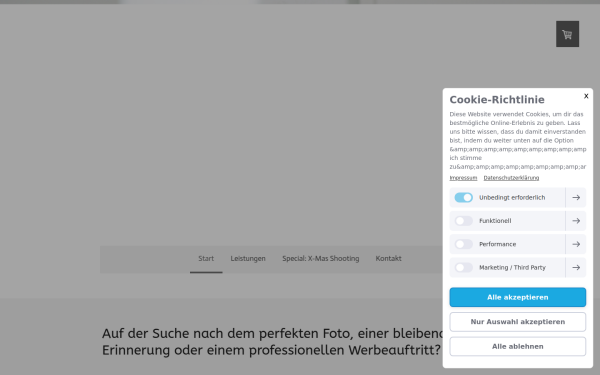
Task: Enable the Funktionell cookies toggle
Action: (463, 221)
